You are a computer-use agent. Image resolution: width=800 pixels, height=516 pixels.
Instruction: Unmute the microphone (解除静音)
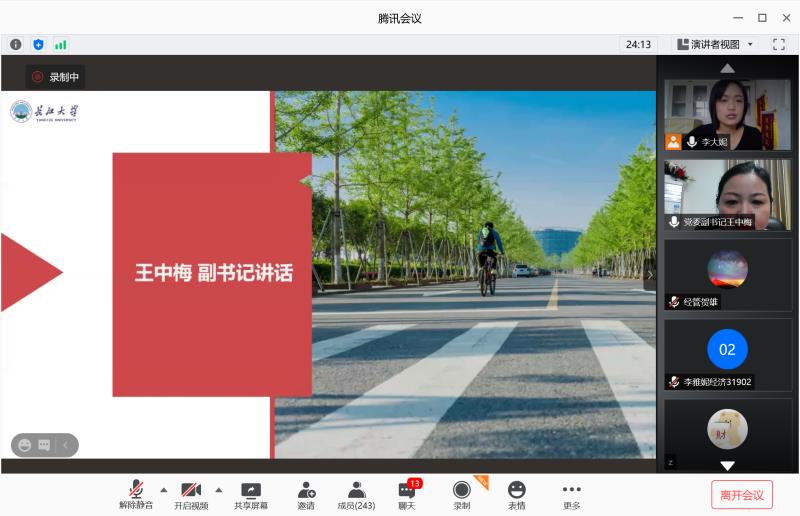pos(136,494)
